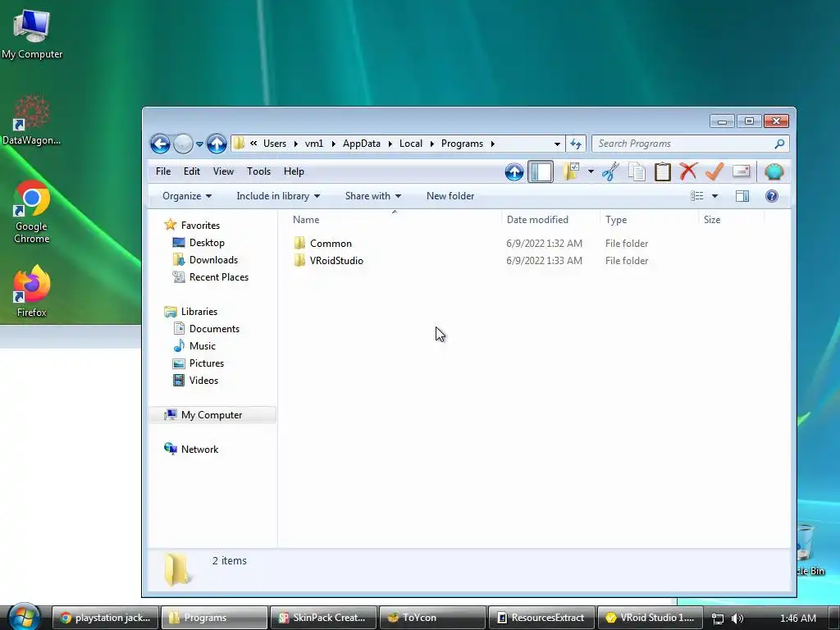The width and height of the screenshot is (840, 630).
Task: Toggle the preview pane button
Action: (x=742, y=196)
